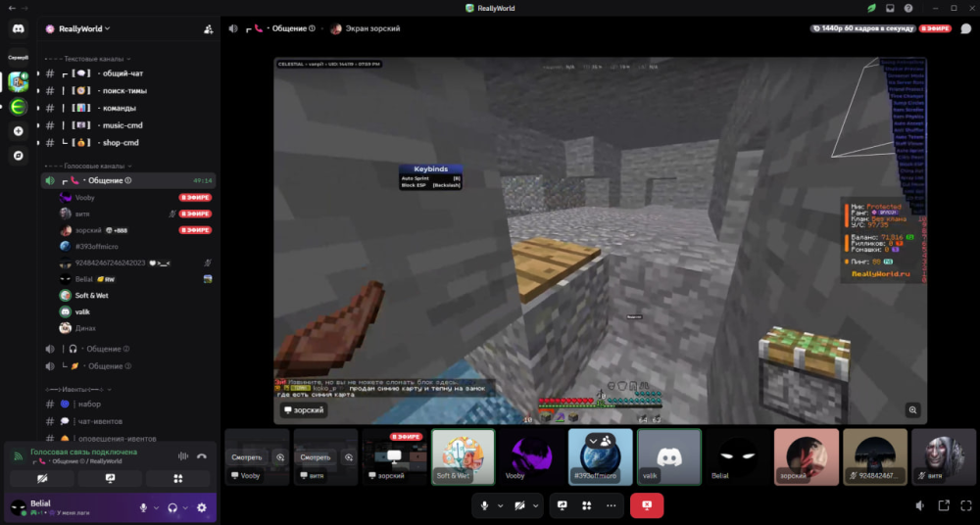Share your screen from call controls
This screenshot has width=980, height=525.
pos(562,505)
